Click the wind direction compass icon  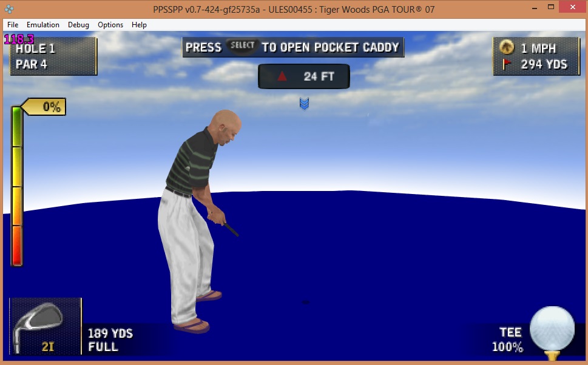506,47
